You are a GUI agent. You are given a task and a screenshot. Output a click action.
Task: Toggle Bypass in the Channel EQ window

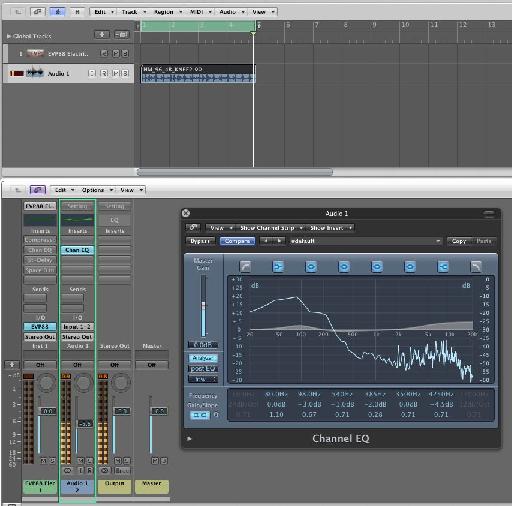click(x=200, y=241)
